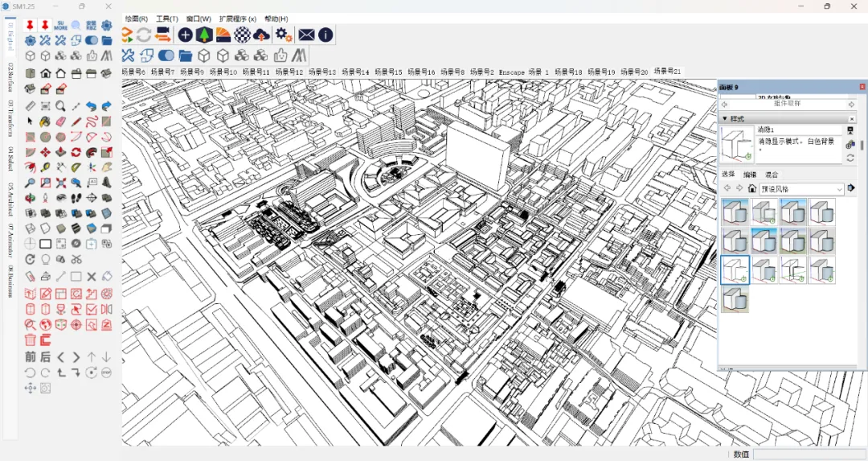Screen dimensions: 868x461
Task: Select the last single style thumbnail in the bottom row
Action: click(735, 299)
